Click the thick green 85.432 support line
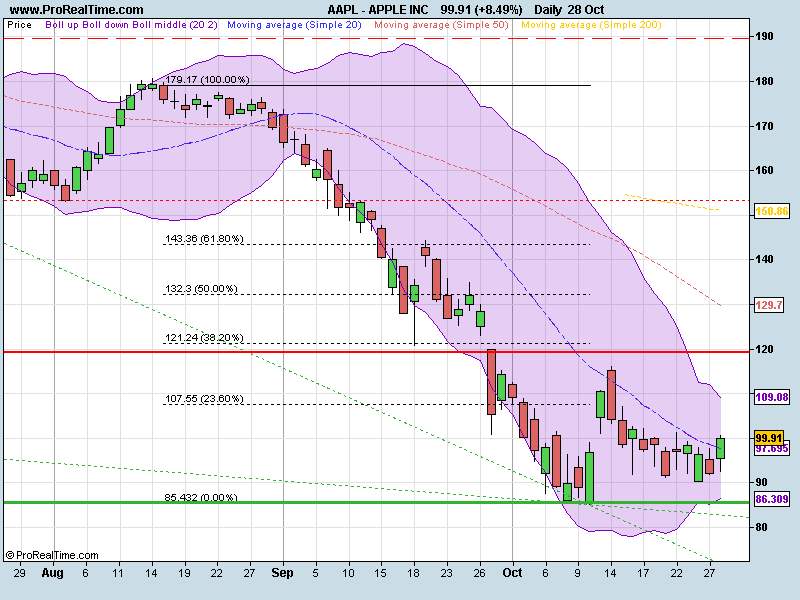800x600 pixels. tap(377, 503)
